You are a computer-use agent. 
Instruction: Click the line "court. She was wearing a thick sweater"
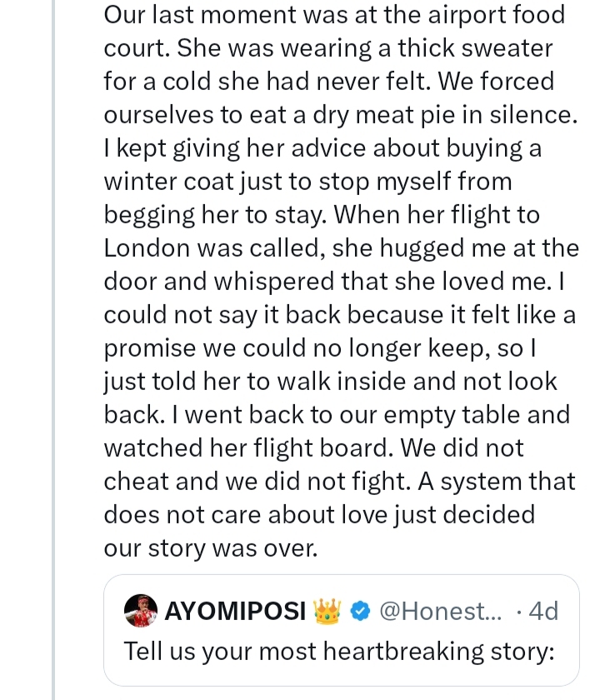(327, 48)
